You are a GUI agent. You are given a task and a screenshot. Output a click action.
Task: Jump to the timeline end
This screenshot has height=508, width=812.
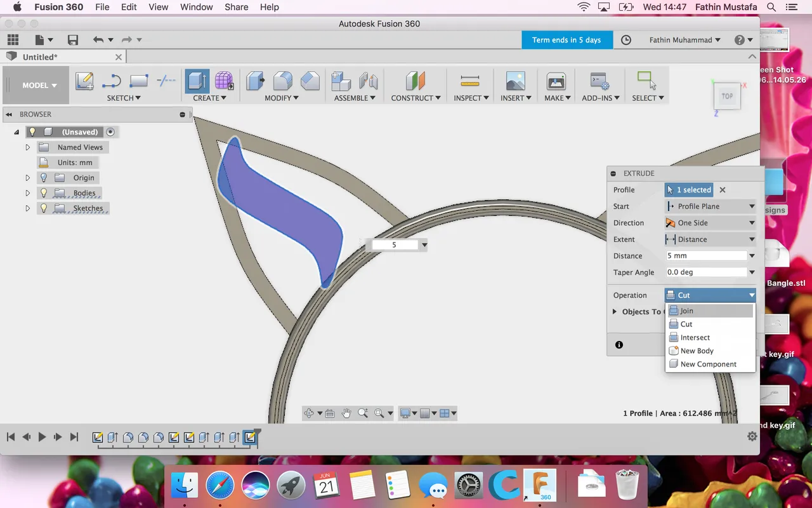74,437
